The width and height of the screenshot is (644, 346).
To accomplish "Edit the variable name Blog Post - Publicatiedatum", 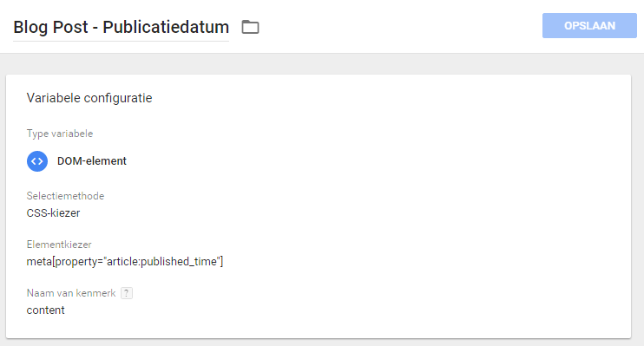I will tap(122, 27).
